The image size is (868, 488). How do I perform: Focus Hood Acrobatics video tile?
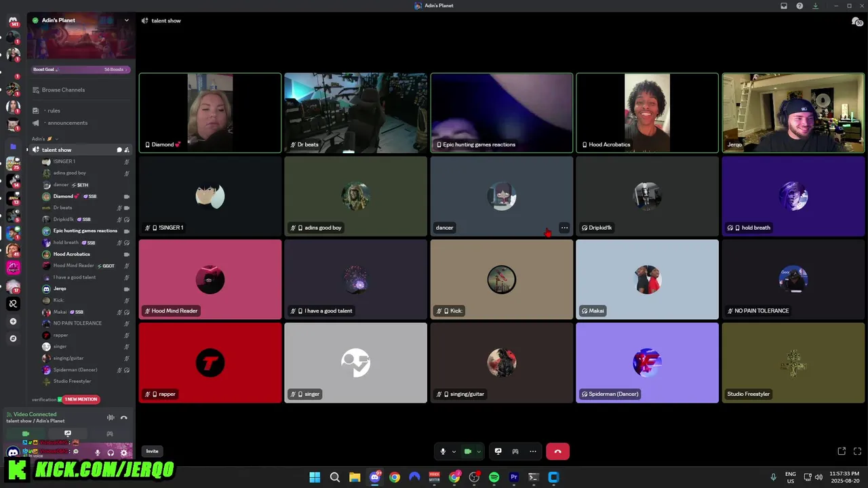point(647,113)
